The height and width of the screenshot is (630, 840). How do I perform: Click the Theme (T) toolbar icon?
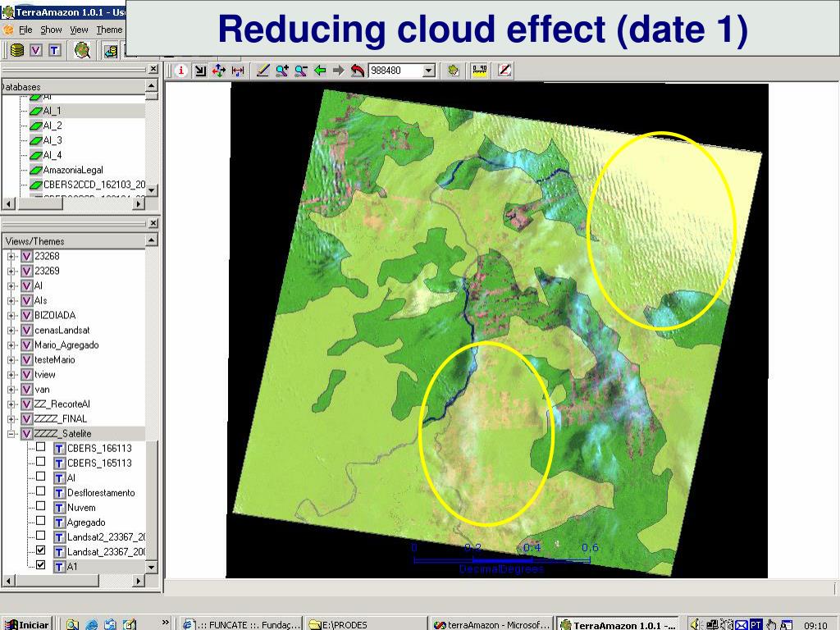pos(54,50)
